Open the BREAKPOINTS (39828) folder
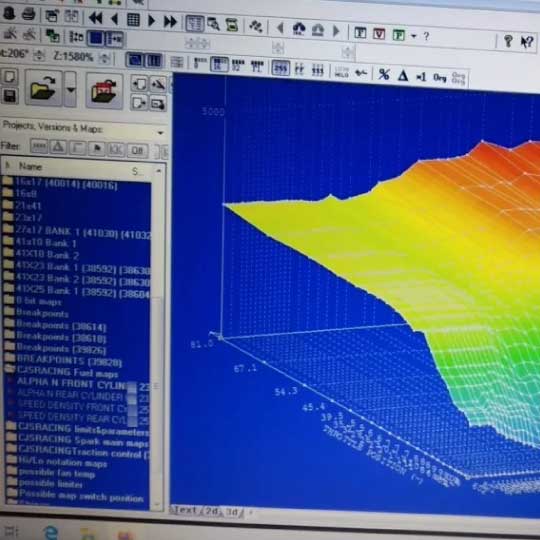Viewport: 540px width, 540px height. tap(62, 361)
